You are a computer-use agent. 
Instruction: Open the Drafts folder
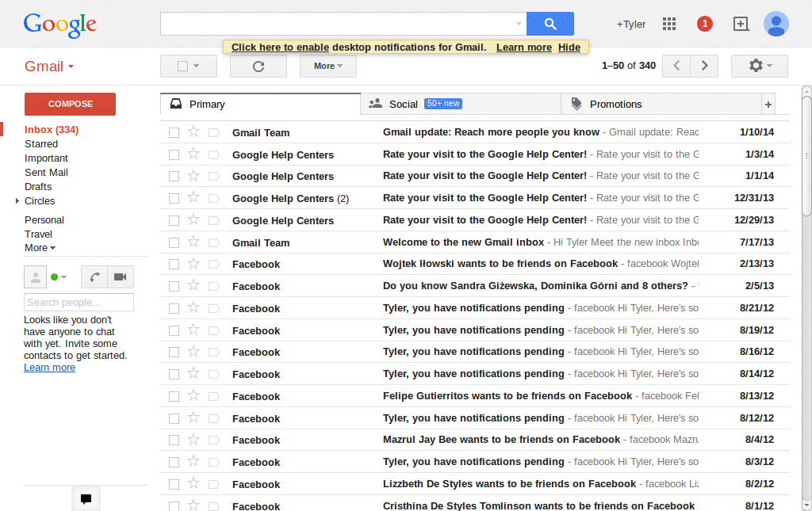click(38, 187)
